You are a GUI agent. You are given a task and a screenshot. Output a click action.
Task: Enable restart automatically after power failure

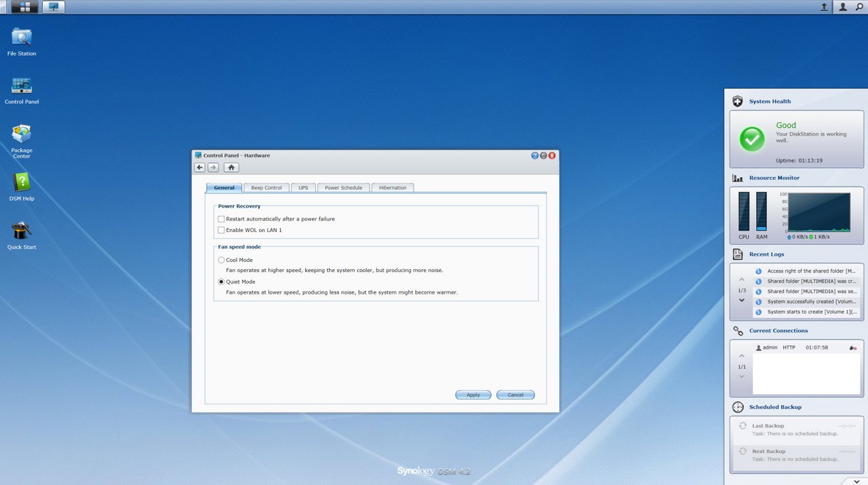point(221,219)
